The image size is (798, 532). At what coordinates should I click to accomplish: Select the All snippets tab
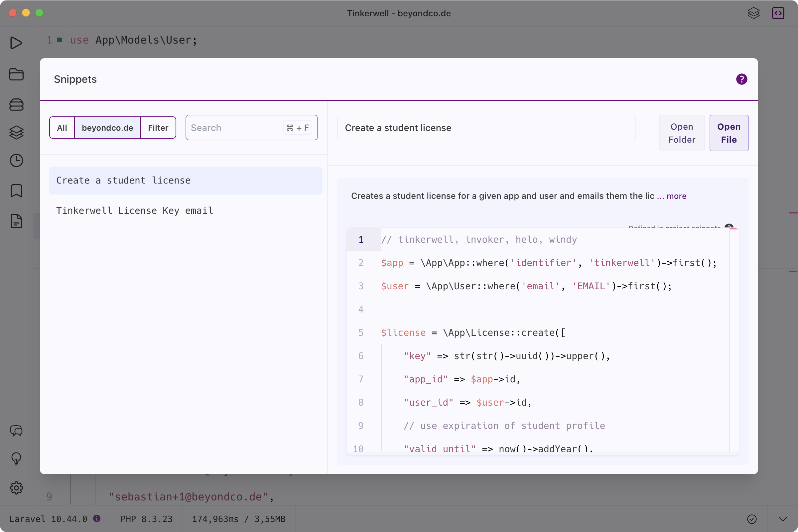click(x=62, y=128)
